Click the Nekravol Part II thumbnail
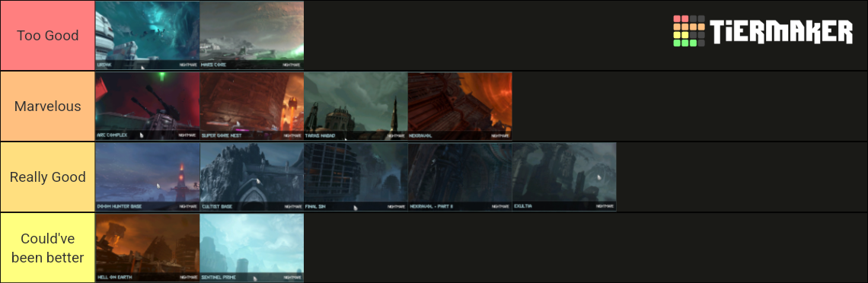Viewport: 868px width, 283px height. click(460, 176)
